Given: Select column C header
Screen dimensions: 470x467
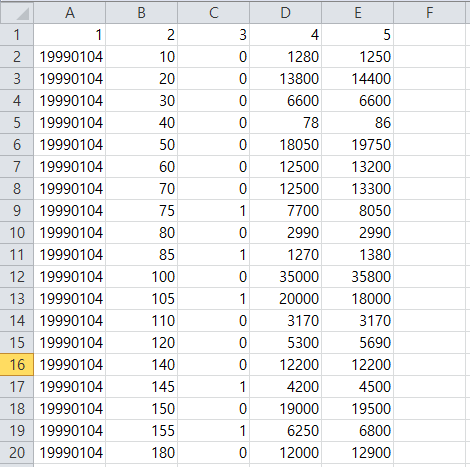Looking at the screenshot, I should coord(214,13).
